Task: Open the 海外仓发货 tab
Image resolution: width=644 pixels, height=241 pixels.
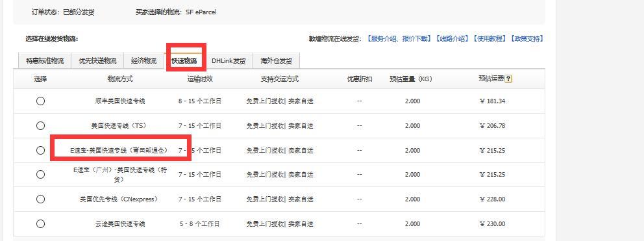Action: point(277,61)
